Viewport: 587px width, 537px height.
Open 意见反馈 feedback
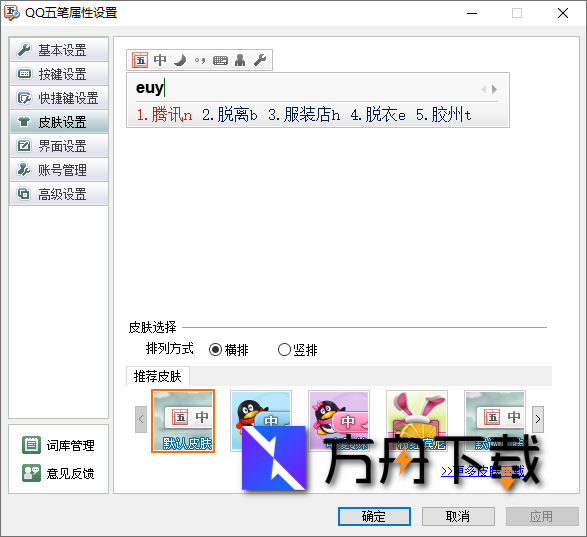click(58, 473)
